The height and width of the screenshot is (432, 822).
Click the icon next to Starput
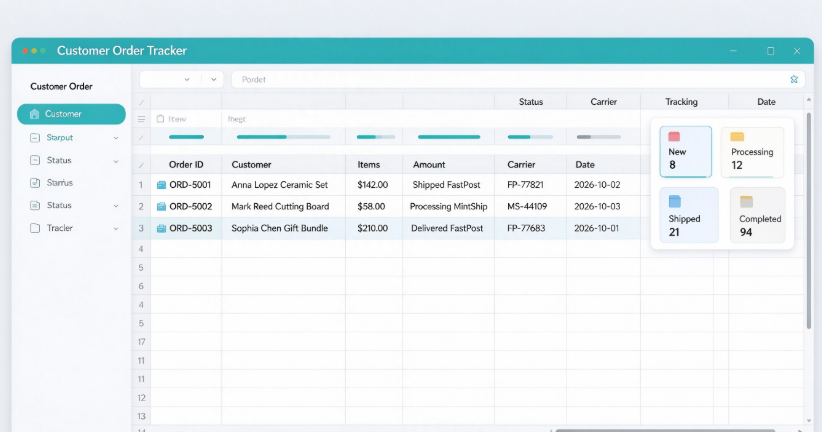(35, 137)
